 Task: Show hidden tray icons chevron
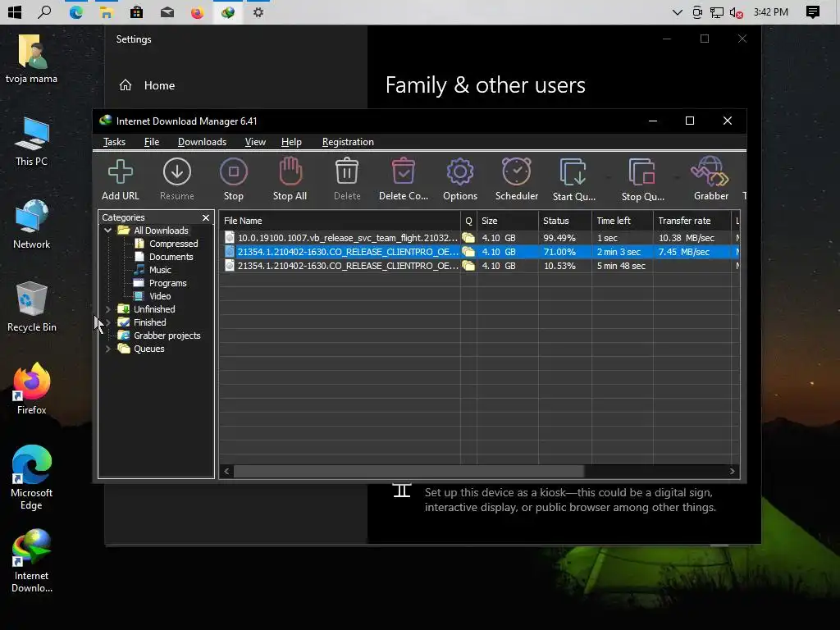(677, 11)
